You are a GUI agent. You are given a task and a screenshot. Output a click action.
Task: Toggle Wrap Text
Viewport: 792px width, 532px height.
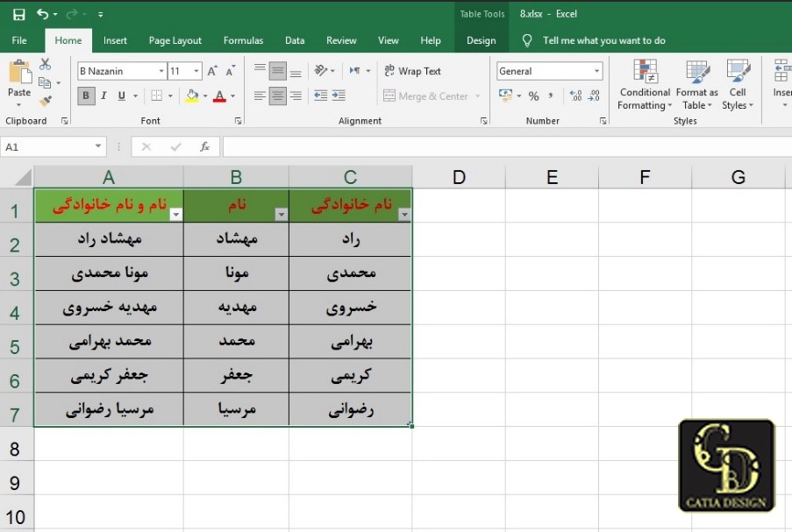pyautogui.click(x=412, y=71)
